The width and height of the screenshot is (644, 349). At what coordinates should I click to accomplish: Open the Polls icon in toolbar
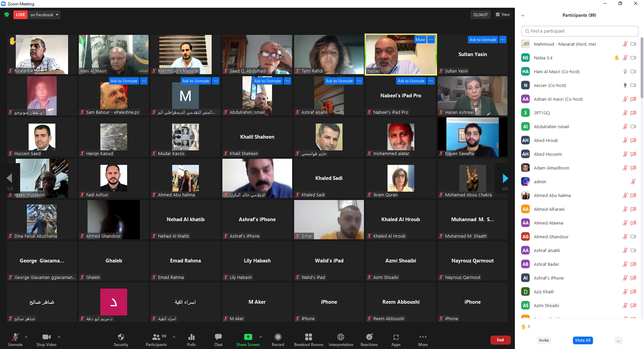click(191, 337)
